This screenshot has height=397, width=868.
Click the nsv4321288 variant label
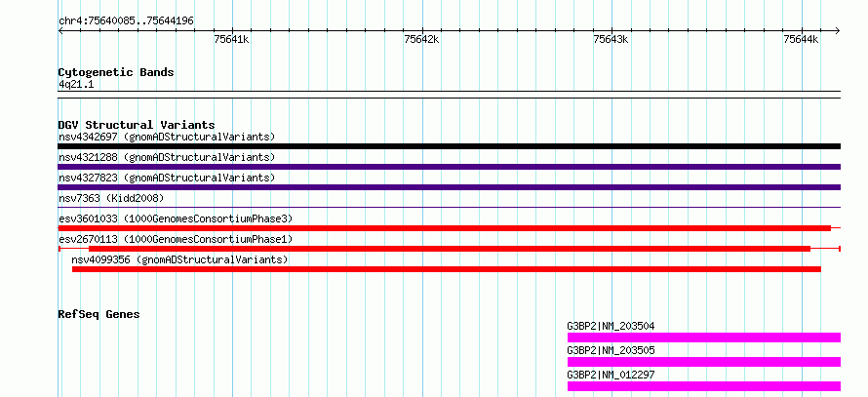coord(167,157)
